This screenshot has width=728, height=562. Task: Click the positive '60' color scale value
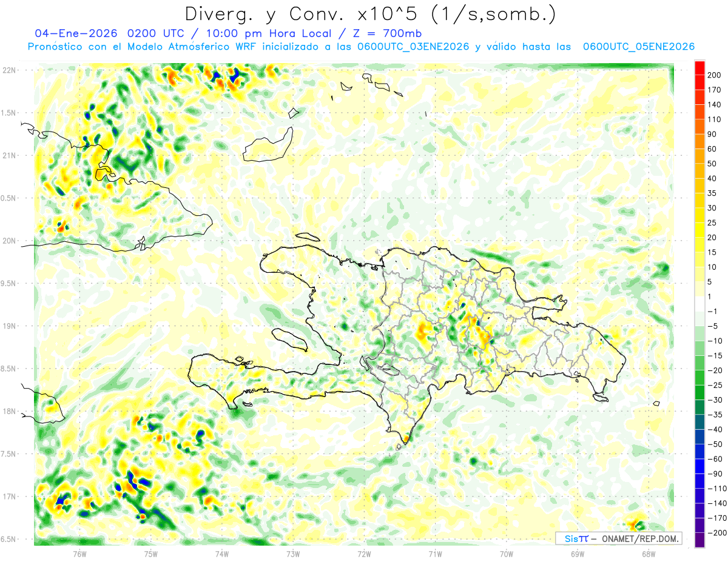[x=712, y=149]
